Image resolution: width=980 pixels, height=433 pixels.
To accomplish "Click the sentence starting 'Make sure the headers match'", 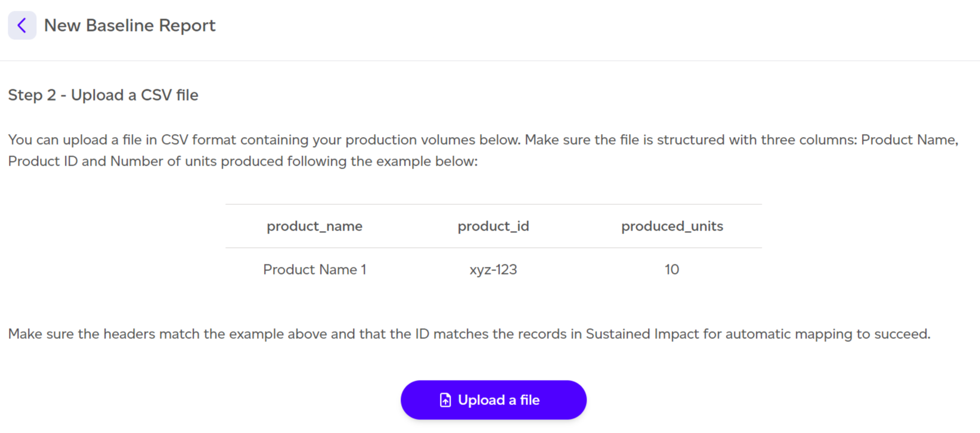I will pyautogui.click(x=469, y=334).
